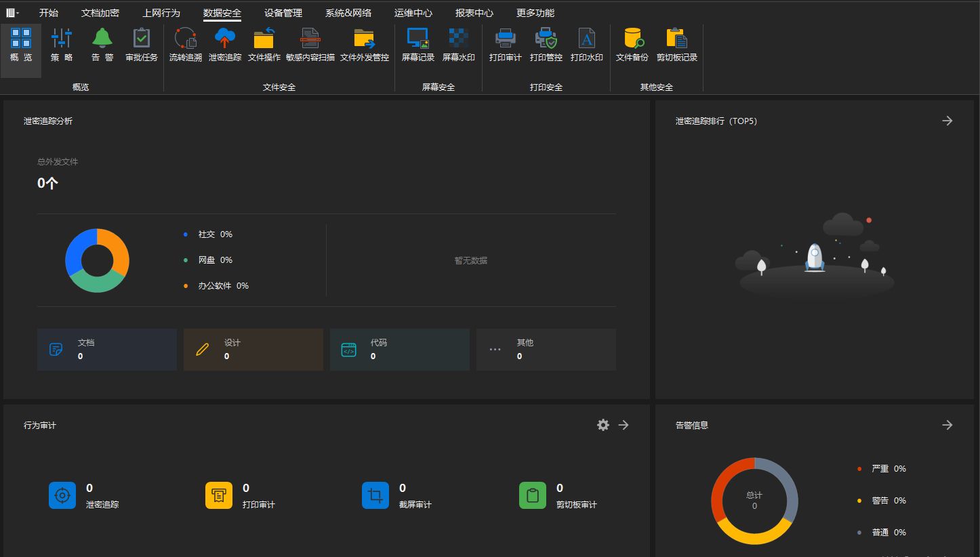Viewport: 980px width, 557px height.
Task: Click the 社交 0% legend entry
Action: tap(208, 234)
